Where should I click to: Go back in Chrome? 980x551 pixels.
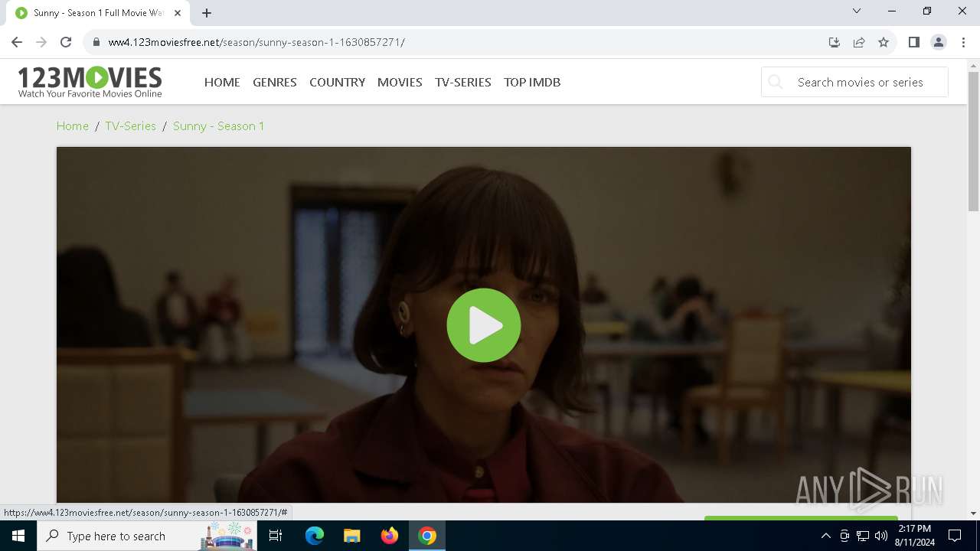(17, 42)
